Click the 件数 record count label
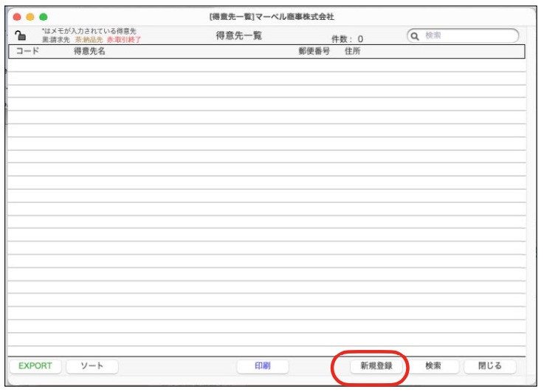Screen dimensions: 544x392 coord(347,38)
